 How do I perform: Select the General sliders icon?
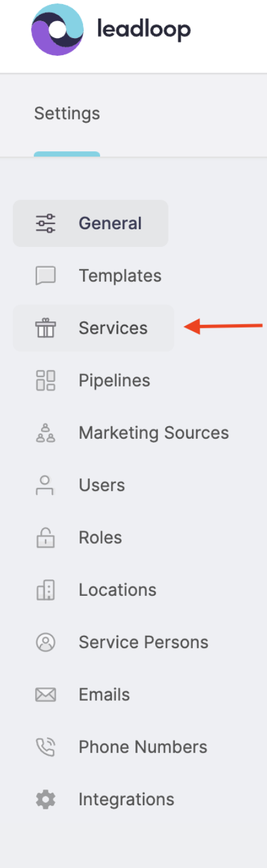[x=46, y=223]
